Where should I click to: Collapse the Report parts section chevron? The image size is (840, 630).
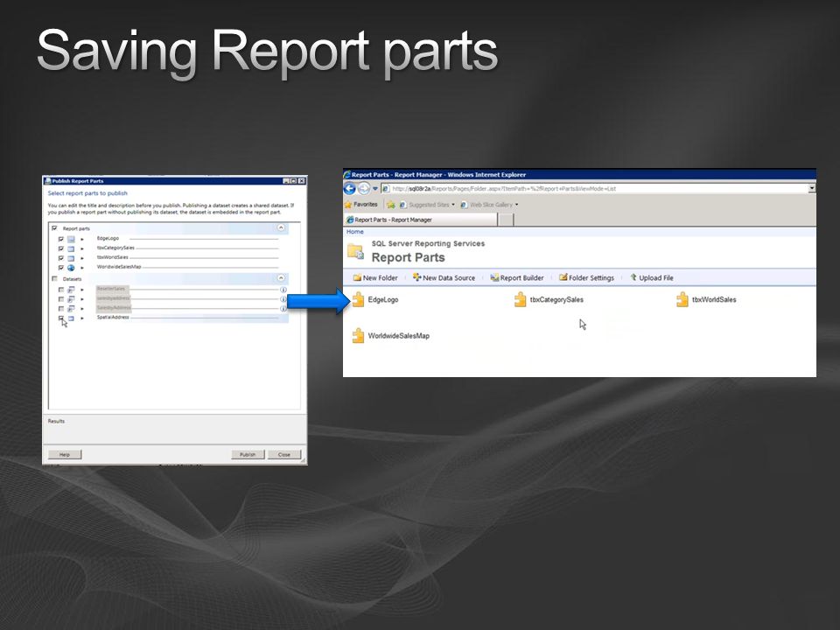281,227
